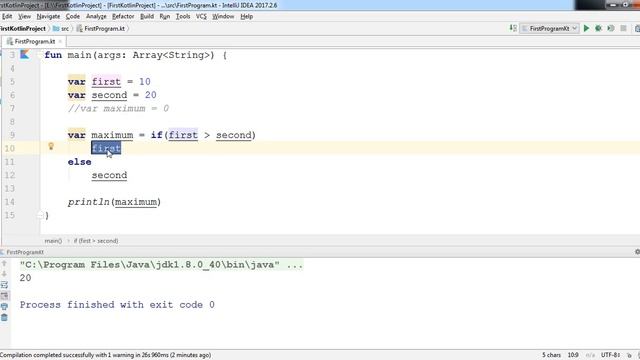Open the Navigate menu
The width and height of the screenshot is (640, 360).
(48, 16)
